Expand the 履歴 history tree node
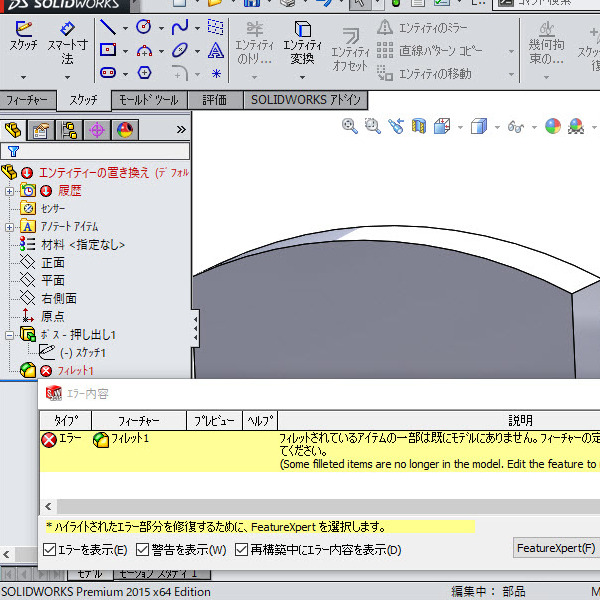600x600 pixels. click(x=9, y=191)
